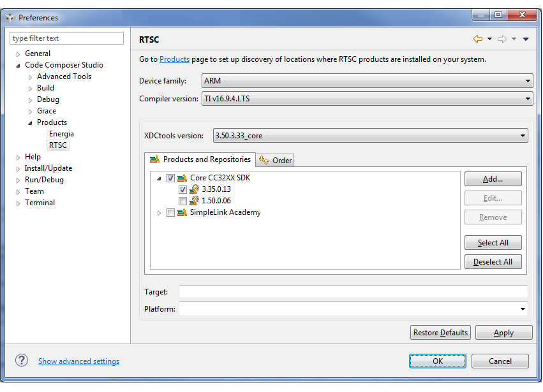This screenshot has width=543, height=392.
Task: Click the 1.50.0.06 version gear icon
Action: coord(194,201)
